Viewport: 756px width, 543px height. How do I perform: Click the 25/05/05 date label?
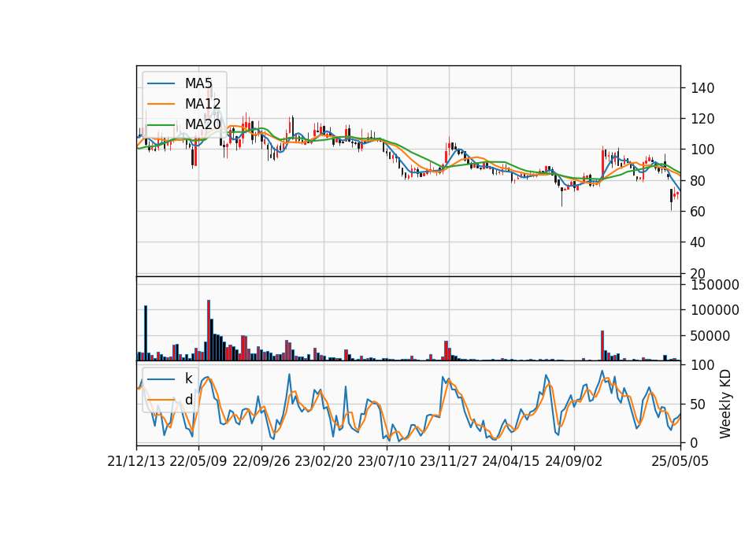(x=680, y=461)
